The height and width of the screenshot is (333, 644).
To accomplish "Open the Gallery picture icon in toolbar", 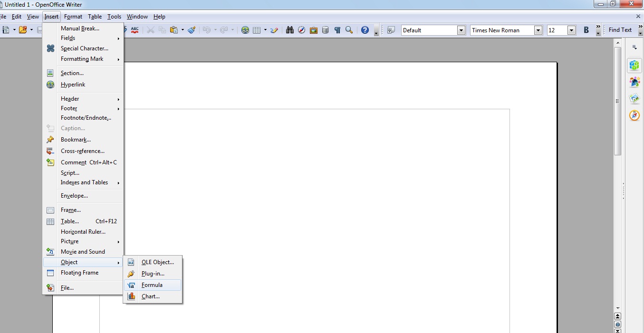I will [x=314, y=30].
